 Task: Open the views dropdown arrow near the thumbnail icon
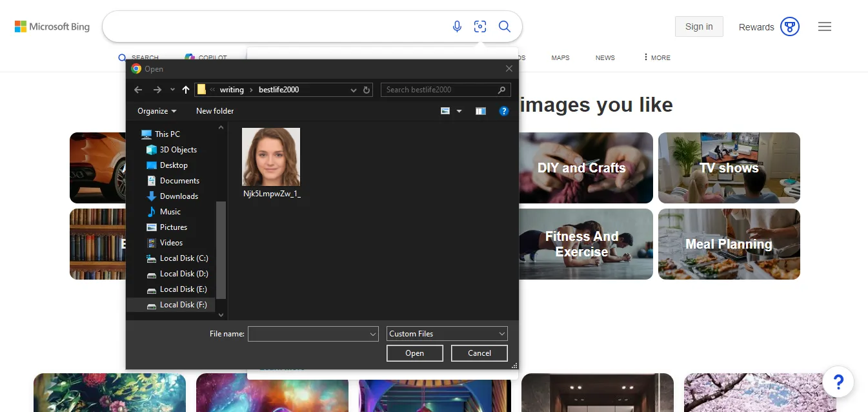(x=458, y=110)
